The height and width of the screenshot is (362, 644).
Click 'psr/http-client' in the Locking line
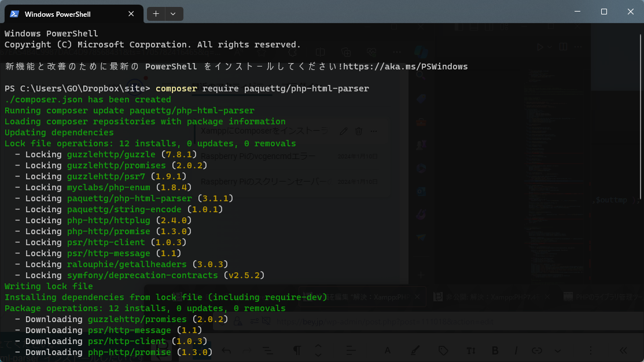coord(106,242)
